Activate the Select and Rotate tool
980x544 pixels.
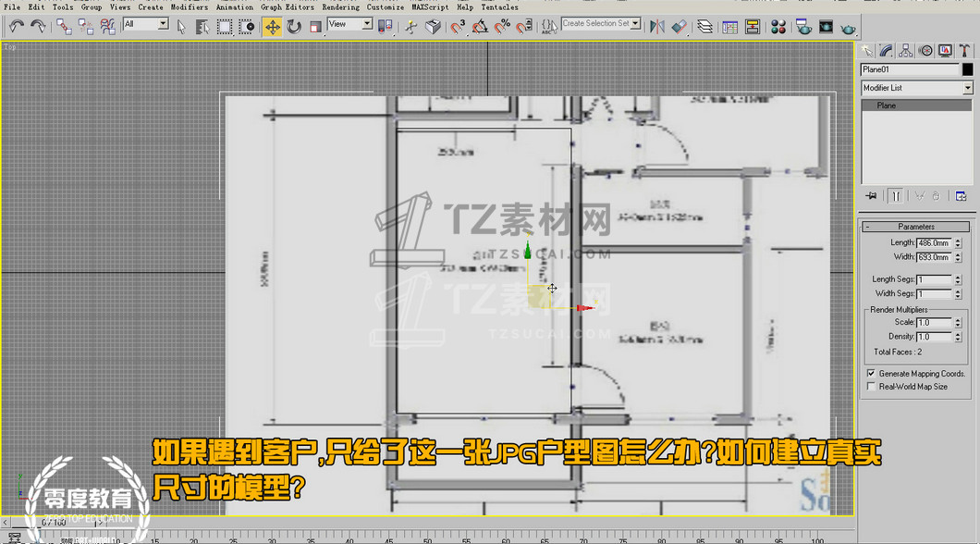pos(294,26)
